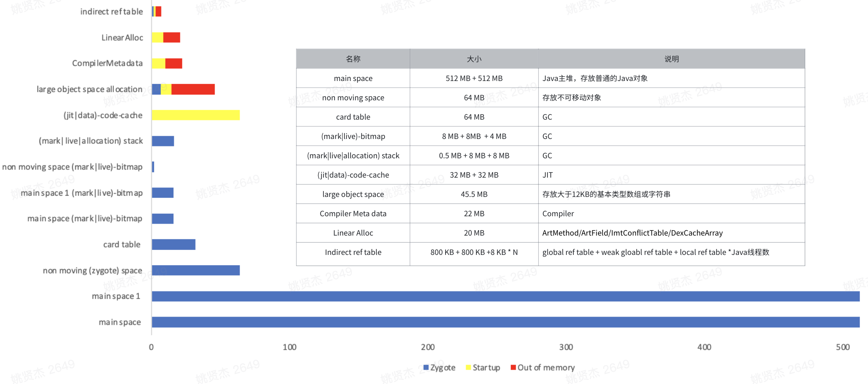Select the blue main space 1 bar
Image resolution: width=868 pixels, height=384 pixels.
(x=506, y=296)
